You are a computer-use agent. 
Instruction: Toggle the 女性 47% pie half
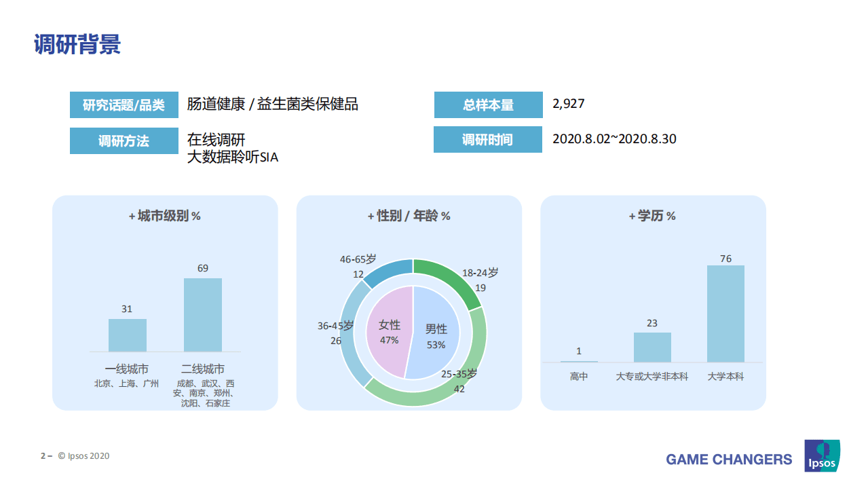(x=390, y=333)
